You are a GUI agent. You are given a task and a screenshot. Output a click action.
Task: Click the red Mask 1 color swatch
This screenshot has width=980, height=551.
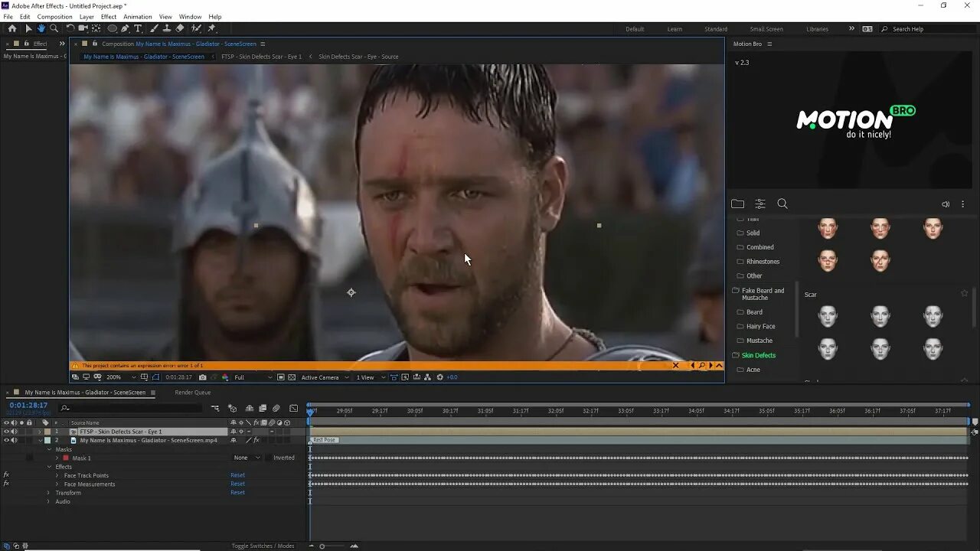(x=66, y=458)
